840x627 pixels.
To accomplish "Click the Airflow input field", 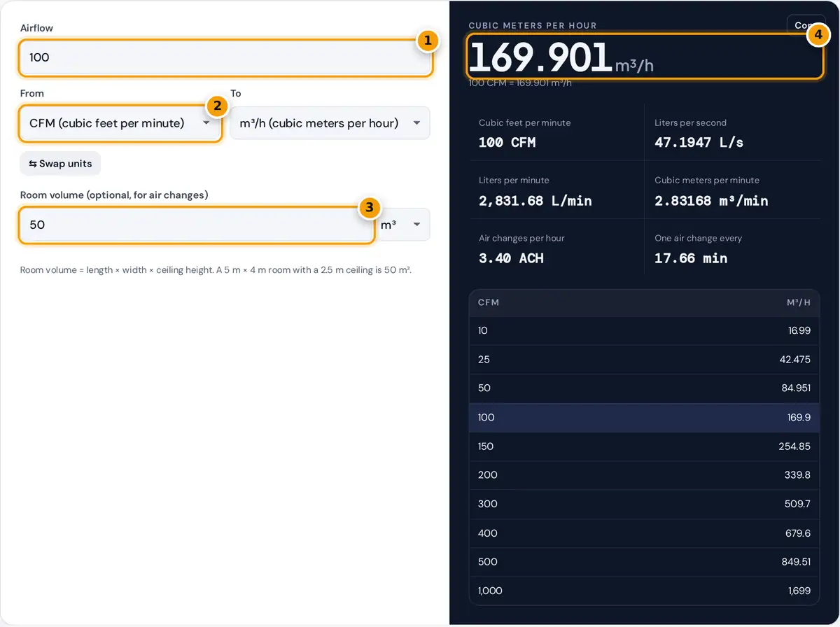I will pyautogui.click(x=225, y=57).
